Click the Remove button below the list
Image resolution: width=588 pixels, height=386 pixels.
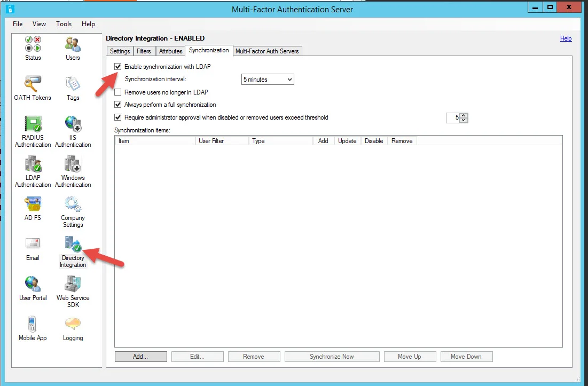point(254,357)
